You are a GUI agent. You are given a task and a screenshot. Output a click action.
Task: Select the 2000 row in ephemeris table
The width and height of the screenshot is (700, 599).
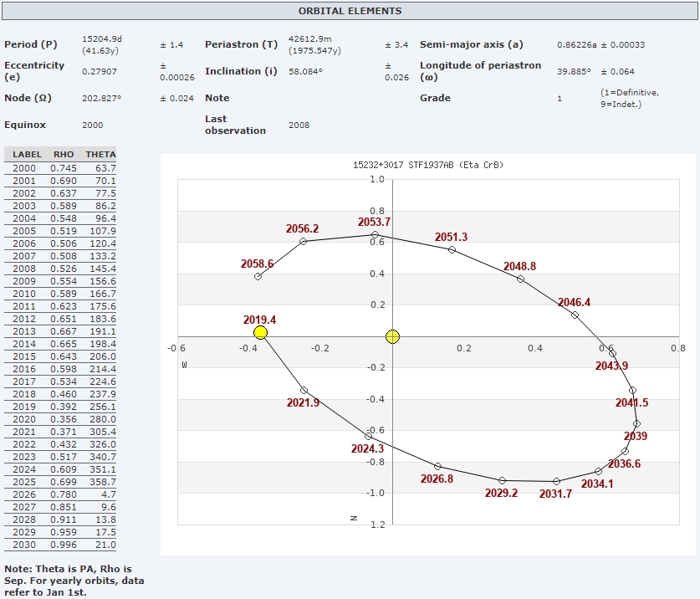tap(60, 168)
